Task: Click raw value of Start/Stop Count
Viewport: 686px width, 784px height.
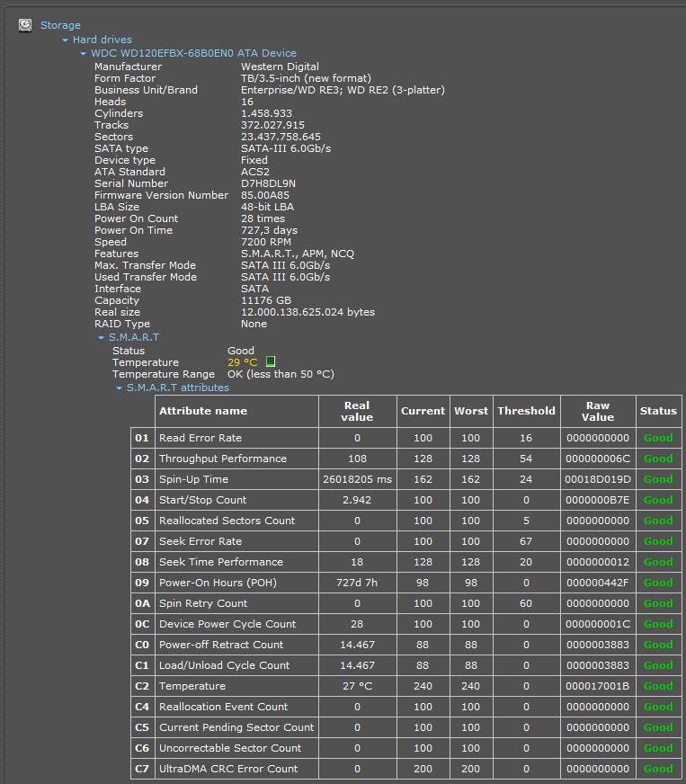Action: point(597,500)
